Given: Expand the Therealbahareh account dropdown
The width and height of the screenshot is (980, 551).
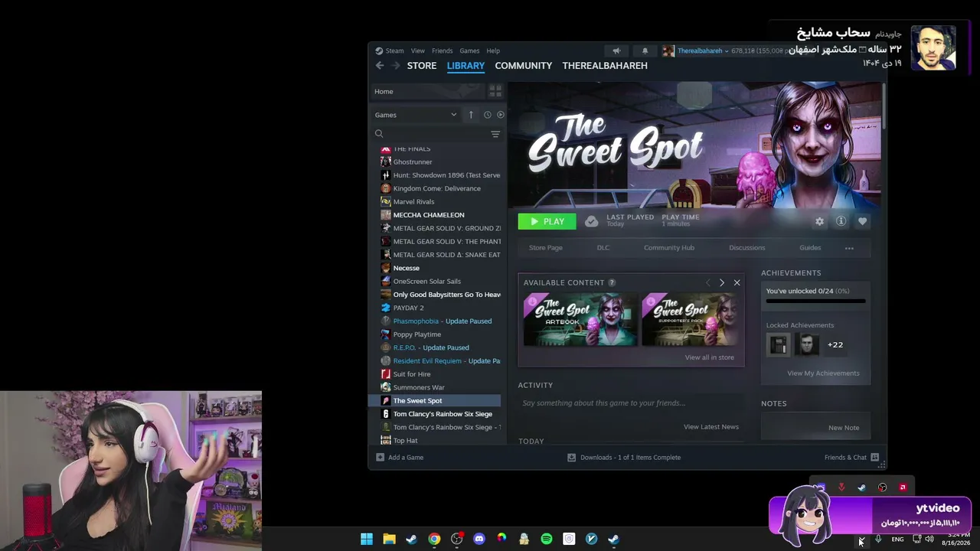Looking at the screenshot, I should point(703,51).
